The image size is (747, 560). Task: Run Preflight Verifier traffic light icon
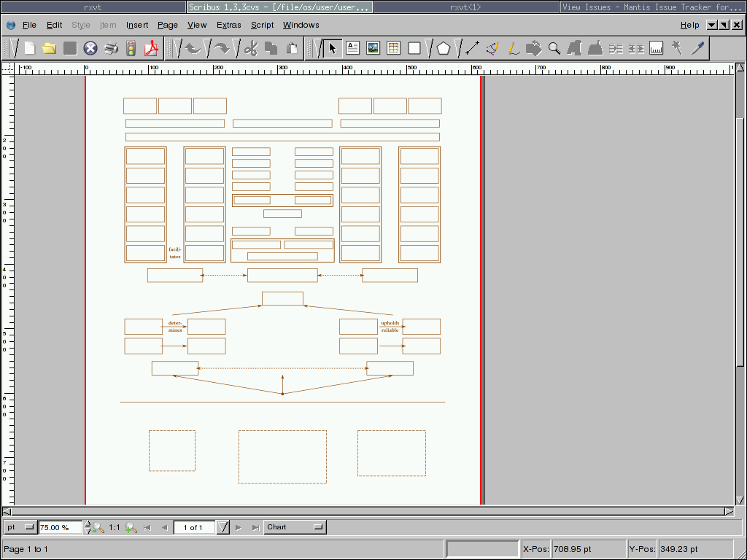(x=131, y=49)
